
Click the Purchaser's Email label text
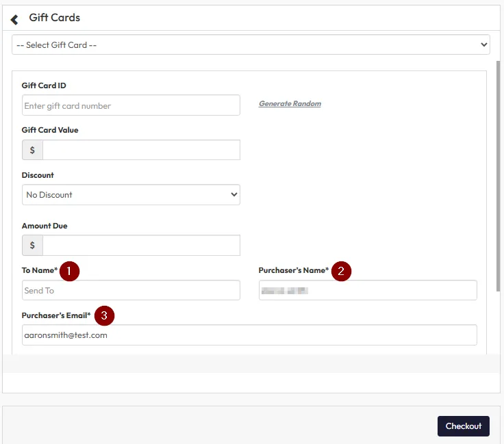coord(56,315)
